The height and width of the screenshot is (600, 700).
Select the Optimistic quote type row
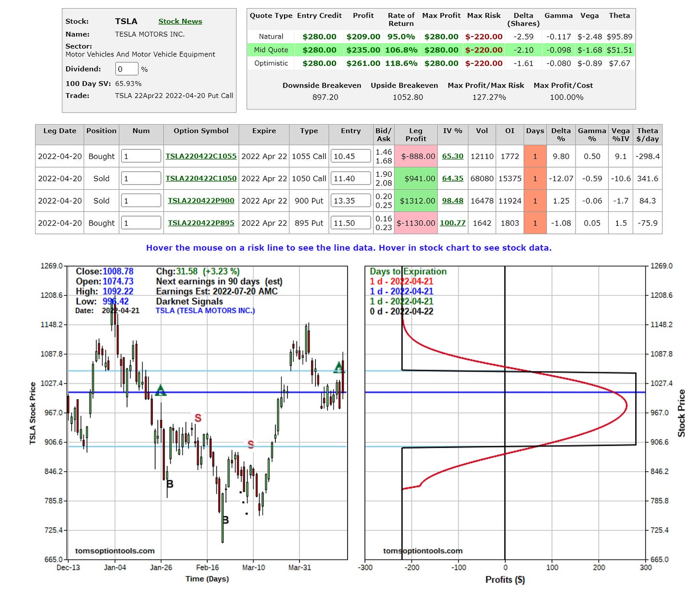click(441, 63)
